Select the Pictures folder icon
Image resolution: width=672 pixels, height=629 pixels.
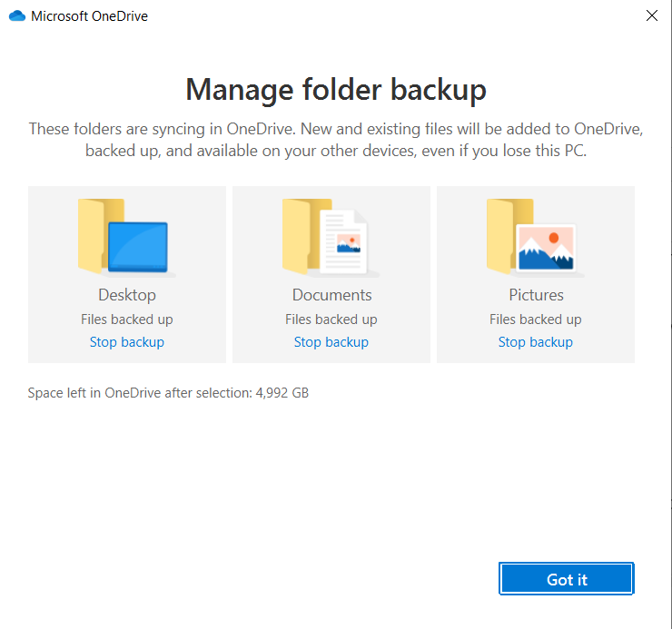pyautogui.click(x=535, y=237)
